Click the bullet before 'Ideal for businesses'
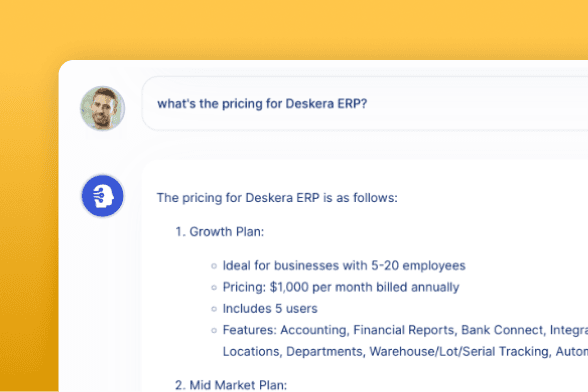The width and height of the screenshot is (588, 392). point(214,266)
